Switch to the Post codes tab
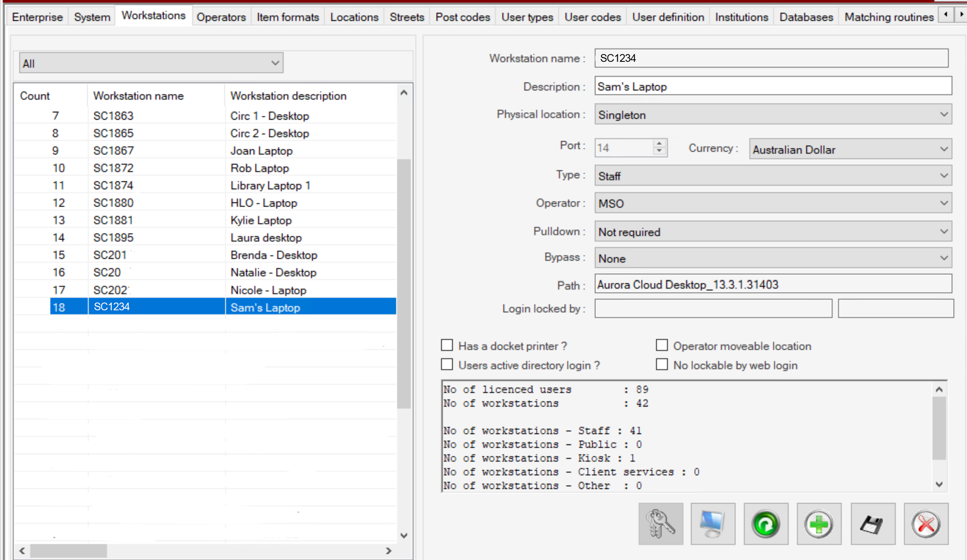967x560 pixels. [x=463, y=17]
